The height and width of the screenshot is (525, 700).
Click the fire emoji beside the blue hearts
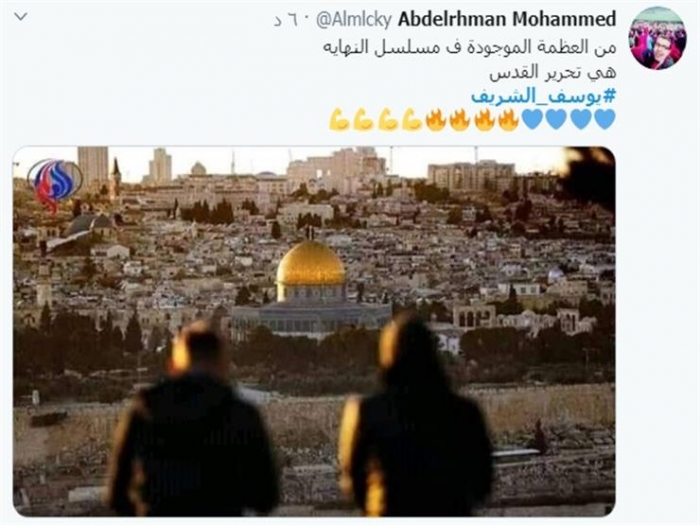pos(508,120)
